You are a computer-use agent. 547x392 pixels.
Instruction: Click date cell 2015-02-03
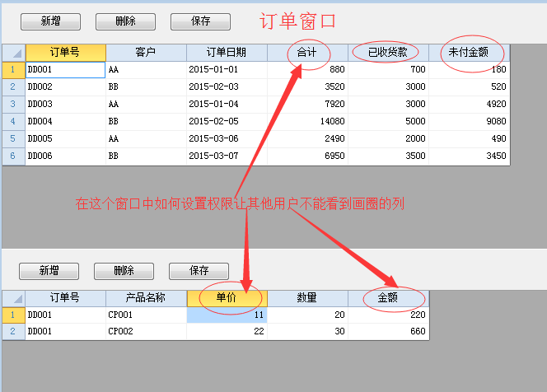point(227,86)
